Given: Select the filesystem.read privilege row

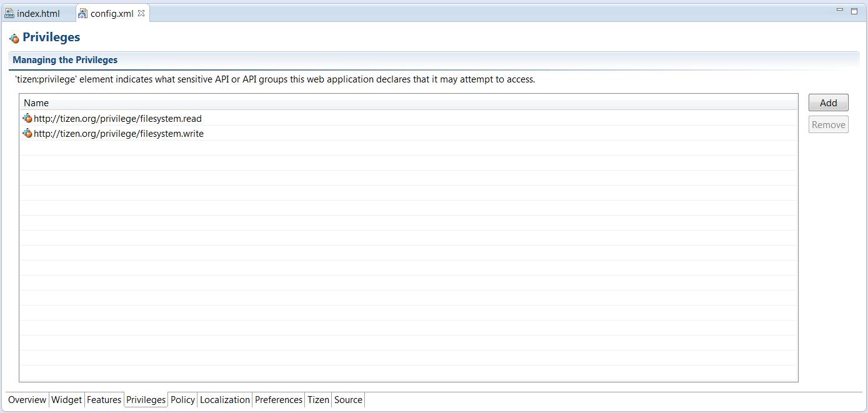Looking at the screenshot, I should click(409, 118).
